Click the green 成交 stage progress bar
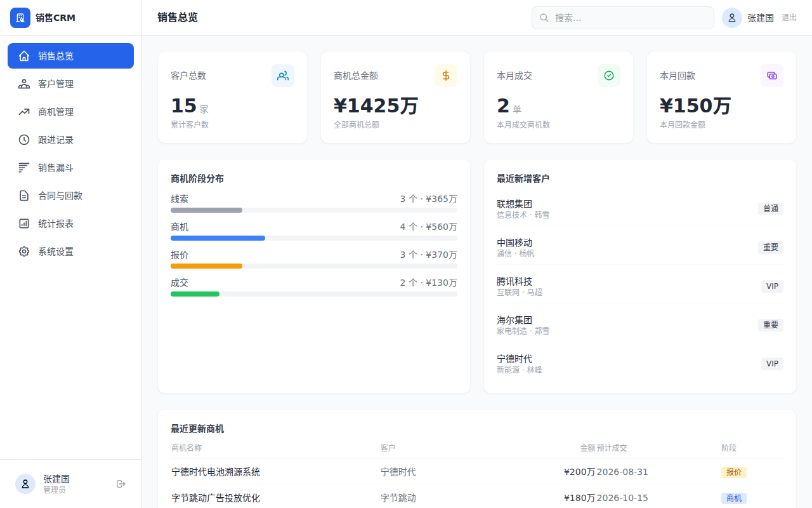The width and height of the screenshot is (812, 508). 195,294
